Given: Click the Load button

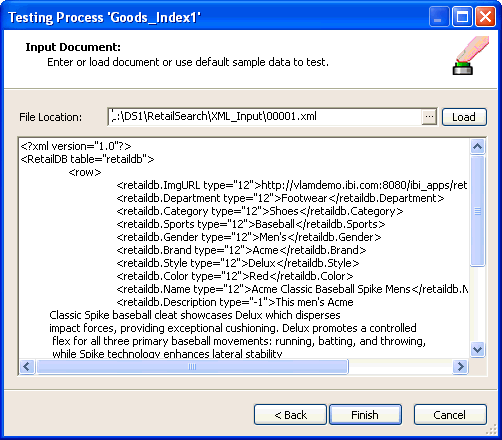Looking at the screenshot, I should pyautogui.click(x=464, y=117).
